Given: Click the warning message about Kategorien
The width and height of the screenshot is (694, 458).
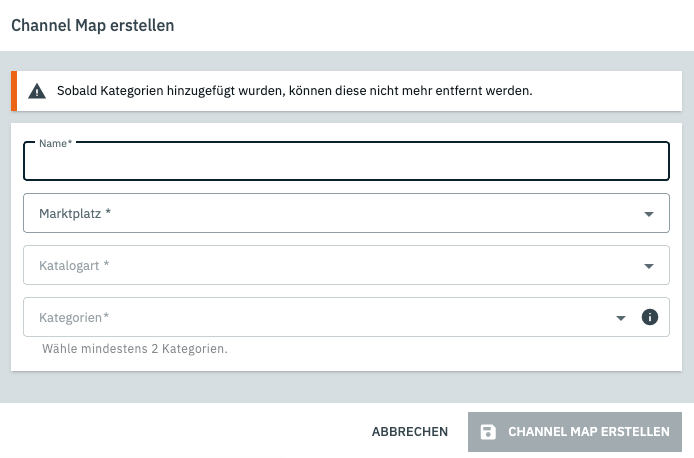Looking at the screenshot, I should coord(294,91).
